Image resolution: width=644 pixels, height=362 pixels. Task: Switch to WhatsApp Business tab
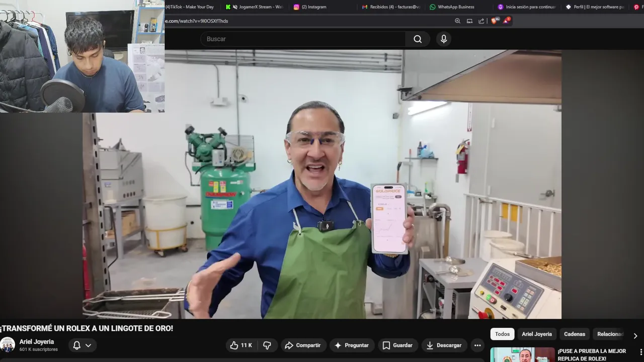(452, 7)
